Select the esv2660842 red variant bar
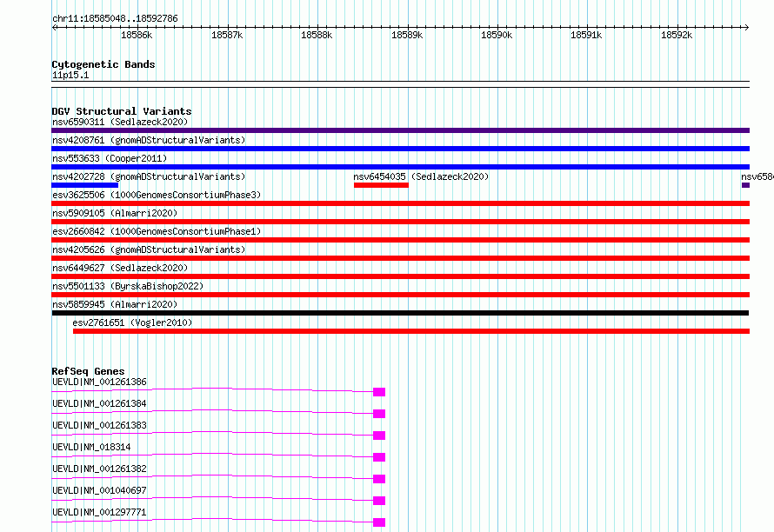Image resolution: width=774 pixels, height=532 pixels. (400, 240)
